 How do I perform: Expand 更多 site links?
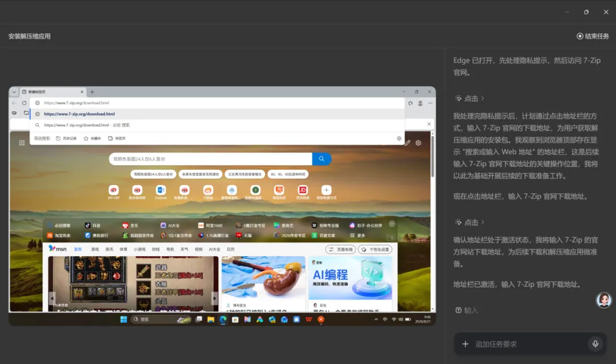click(358, 235)
